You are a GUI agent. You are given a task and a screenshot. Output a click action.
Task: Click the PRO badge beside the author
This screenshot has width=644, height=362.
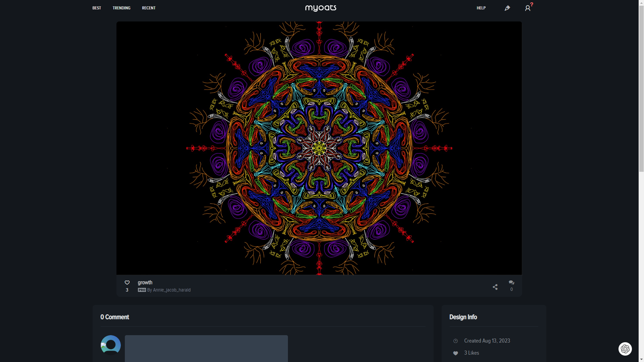(x=142, y=290)
